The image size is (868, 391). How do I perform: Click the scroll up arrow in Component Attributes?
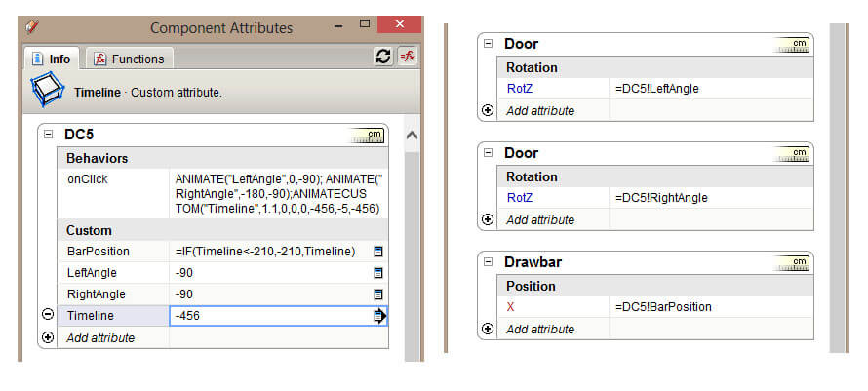coord(412,135)
